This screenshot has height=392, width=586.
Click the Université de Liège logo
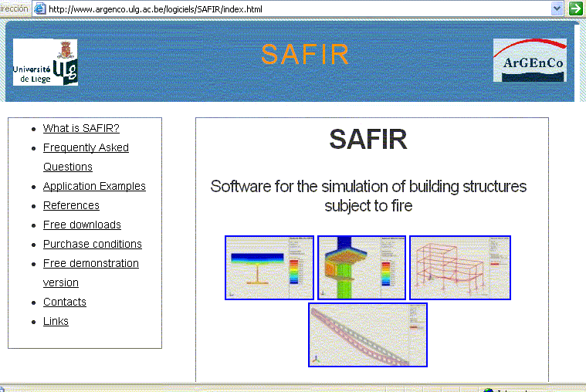[x=46, y=63]
